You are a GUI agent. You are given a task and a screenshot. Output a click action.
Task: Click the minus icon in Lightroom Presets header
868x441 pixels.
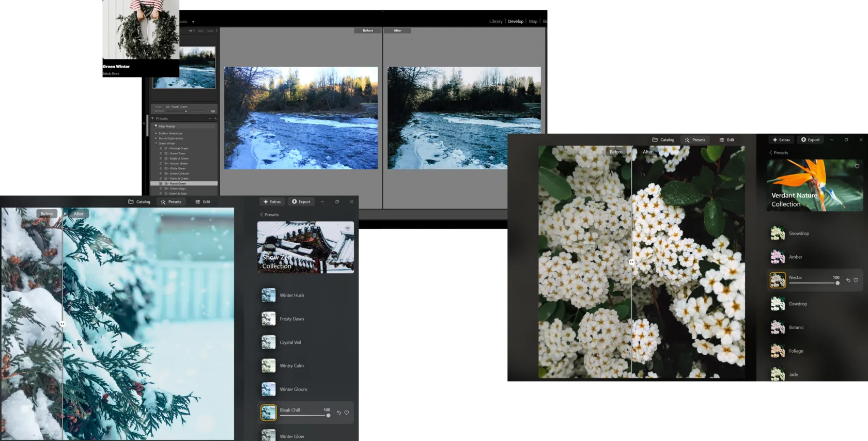[x=210, y=118]
